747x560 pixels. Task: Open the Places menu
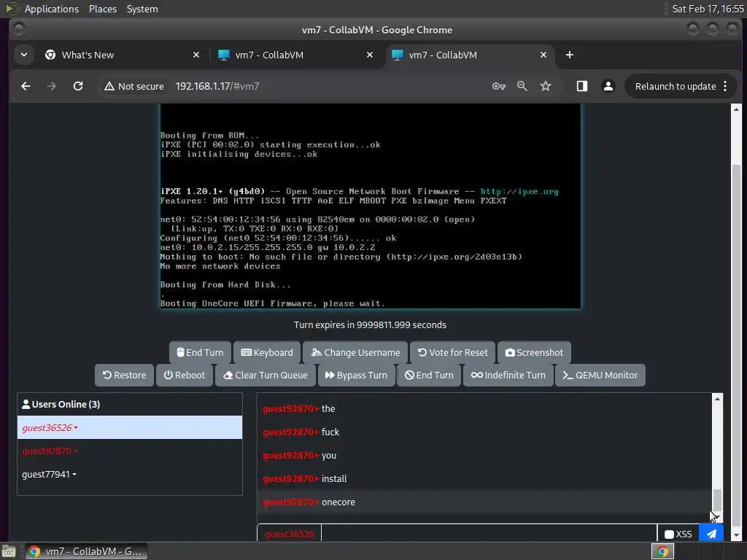tap(102, 9)
